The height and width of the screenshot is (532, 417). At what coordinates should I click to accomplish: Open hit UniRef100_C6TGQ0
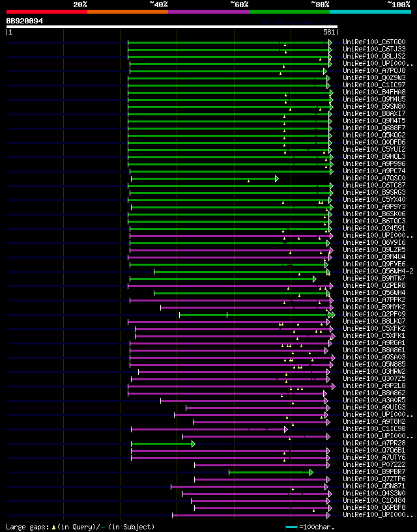[374, 42]
